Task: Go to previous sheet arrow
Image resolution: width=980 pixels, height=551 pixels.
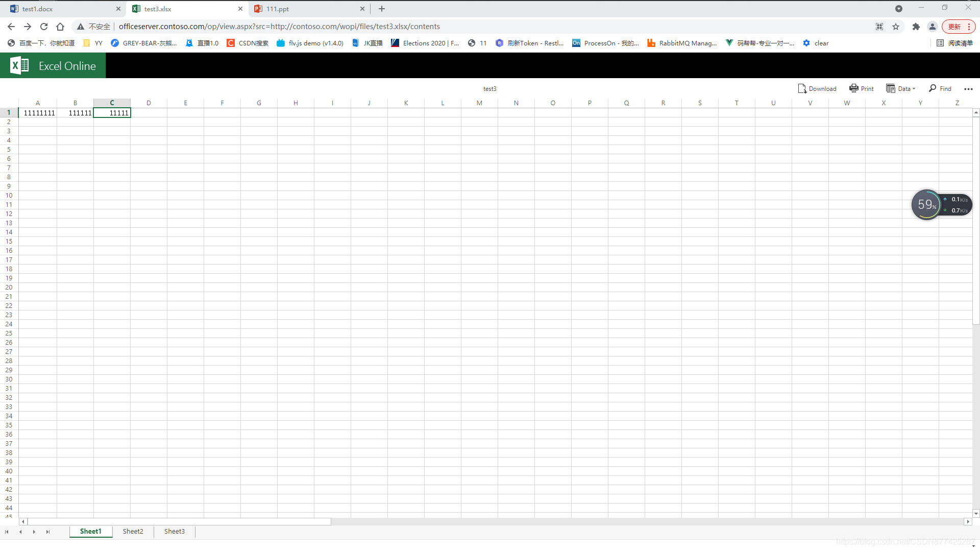Action: coord(20,532)
